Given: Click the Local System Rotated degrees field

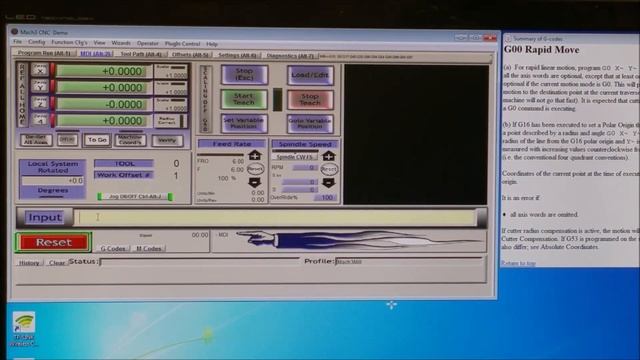Looking at the screenshot, I should [53, 180].
